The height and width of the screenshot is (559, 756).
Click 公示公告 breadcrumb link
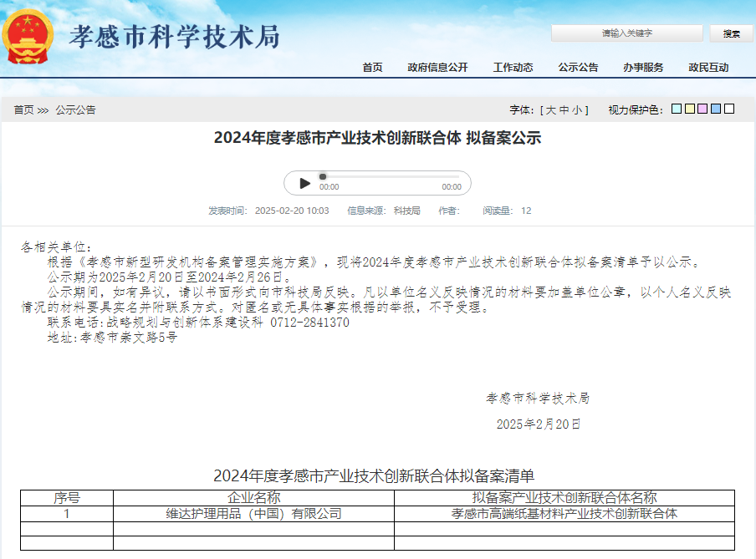pyautogui.click(x=75, y=109)
